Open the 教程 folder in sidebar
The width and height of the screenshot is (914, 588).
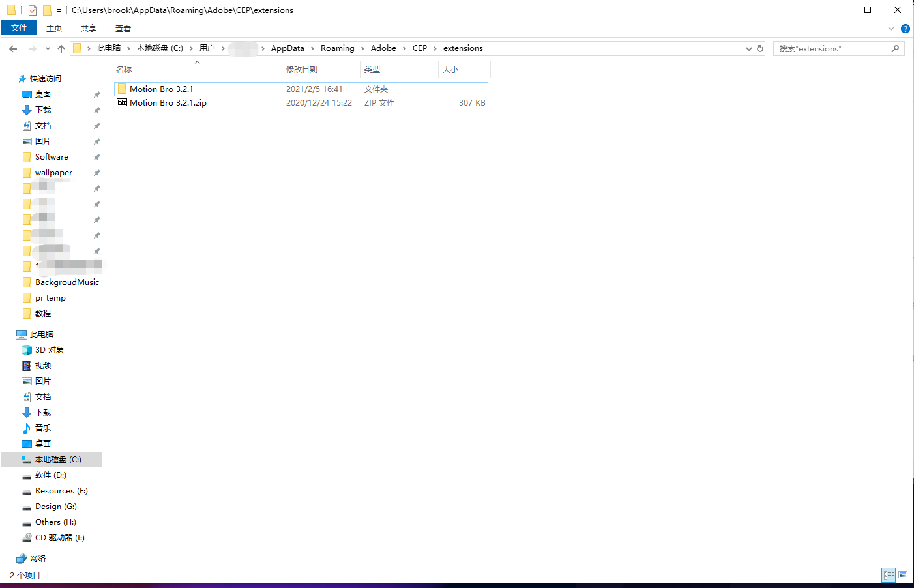point(43,314)
